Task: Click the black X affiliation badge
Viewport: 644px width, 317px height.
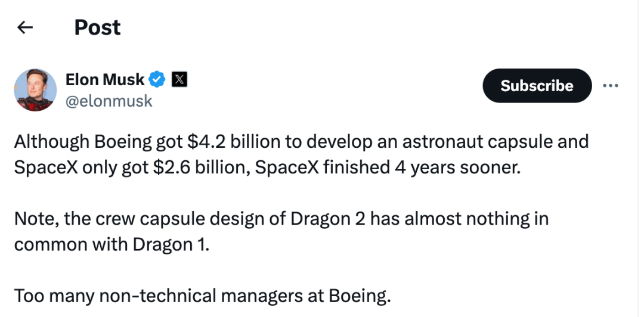Action: coord(179,79)
